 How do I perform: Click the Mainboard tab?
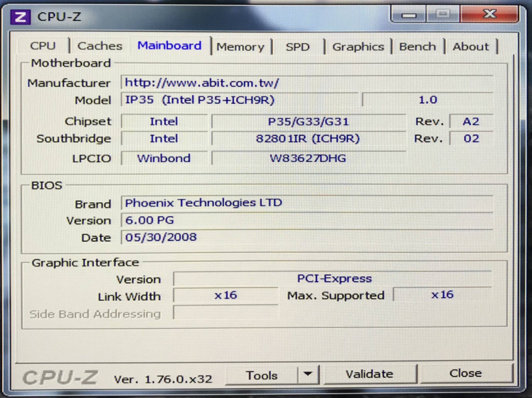[169, 46]
